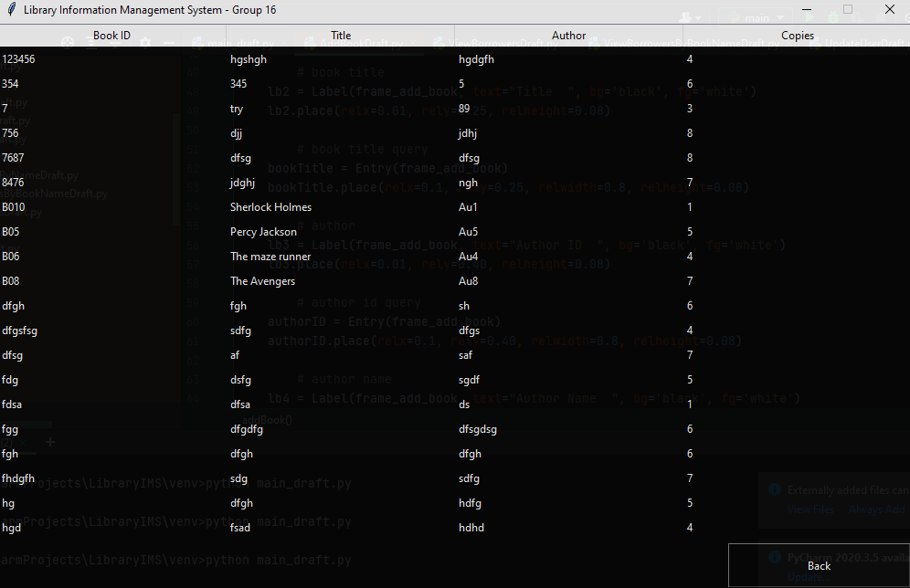This screenshot has height=588, width=910.
Task: Go back using the Back button
Action: coord(819,565)
